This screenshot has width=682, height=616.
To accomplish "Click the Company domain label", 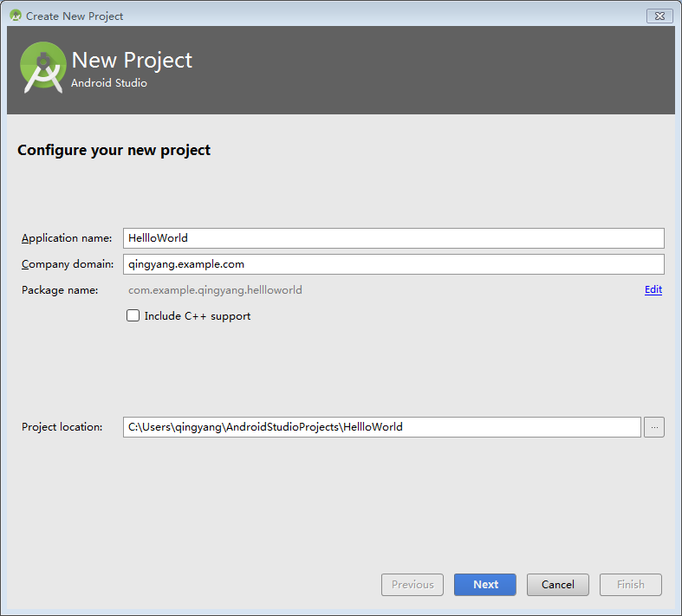I will (68, 264).
